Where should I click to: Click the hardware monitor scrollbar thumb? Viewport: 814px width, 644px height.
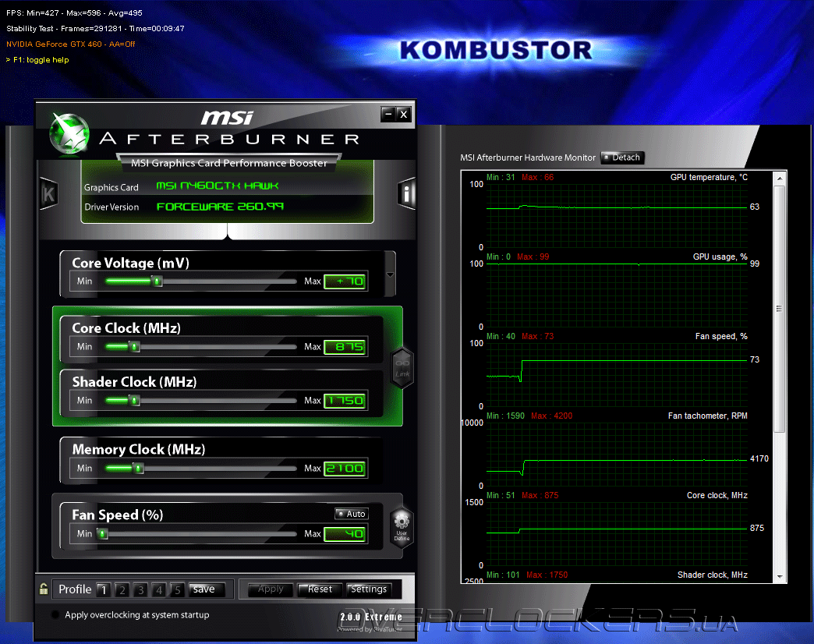point(779,309)
